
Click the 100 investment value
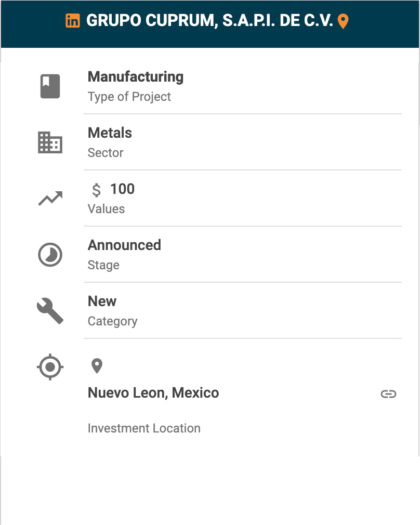[123, 189]
